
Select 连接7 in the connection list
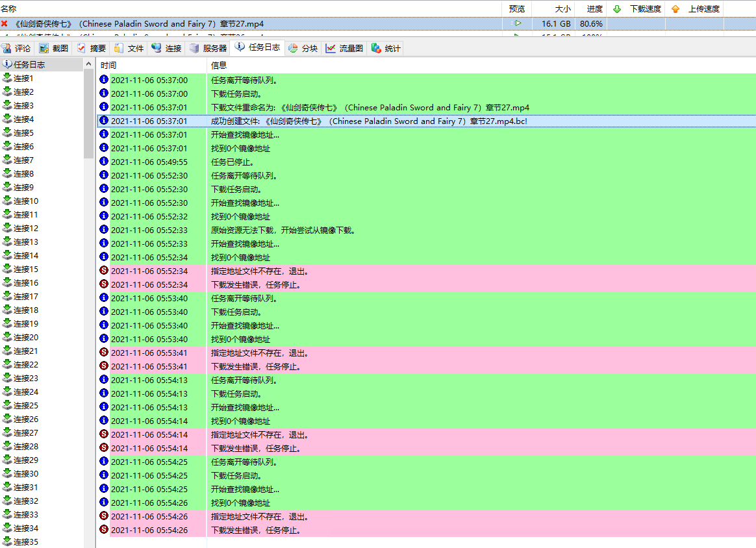coord(23,160)
